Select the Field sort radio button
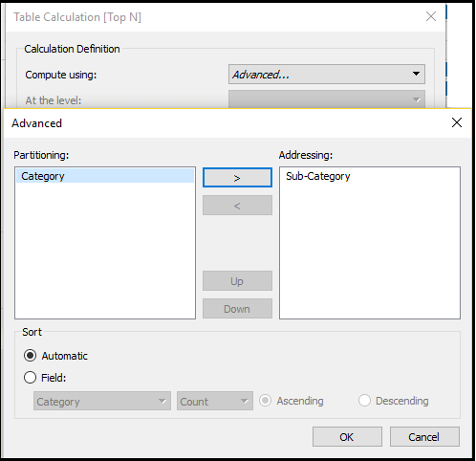476x461 pixels. click(30, 378)
